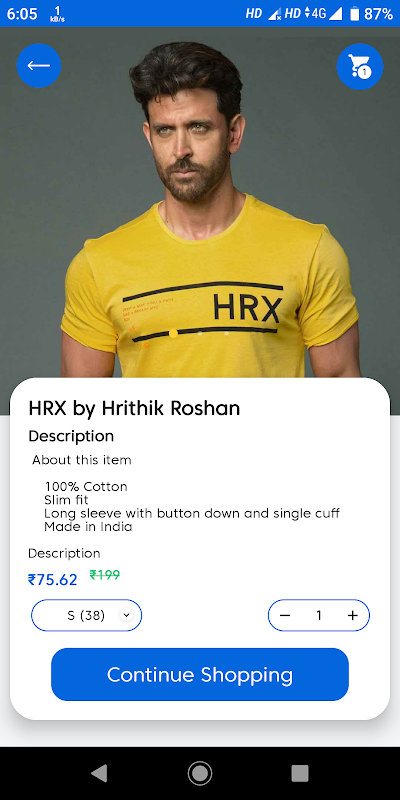Expand the S (38) size dropdown
400x800 pixels.
pos(87,615)
